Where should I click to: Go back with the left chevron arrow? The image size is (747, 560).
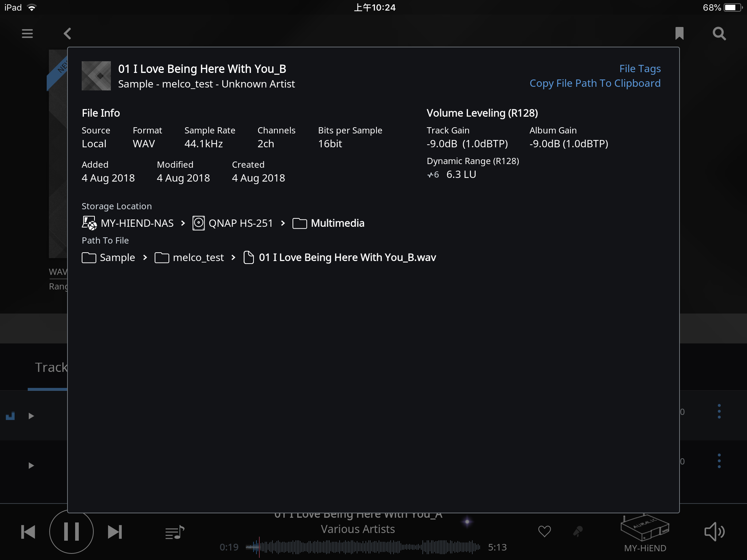(x=67, y=34)
